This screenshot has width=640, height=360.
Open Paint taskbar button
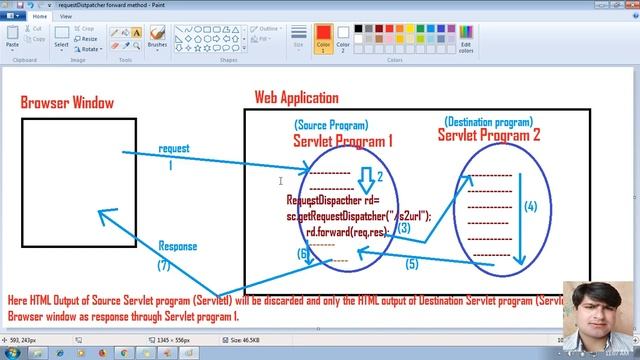pos(189,353)
